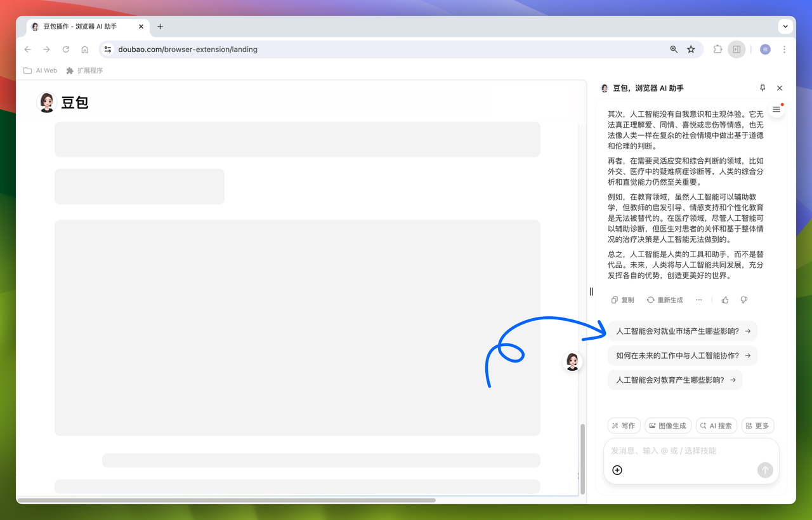Open the Extensions puzzle icon in toolbar
Screen dimensions: 812x520
[x=717, y=50]
